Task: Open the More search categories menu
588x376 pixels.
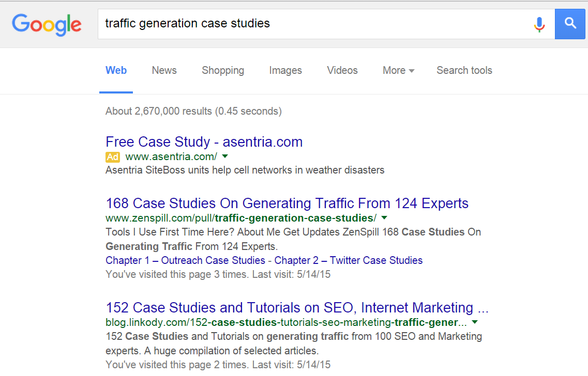Action: pos(398,70)
